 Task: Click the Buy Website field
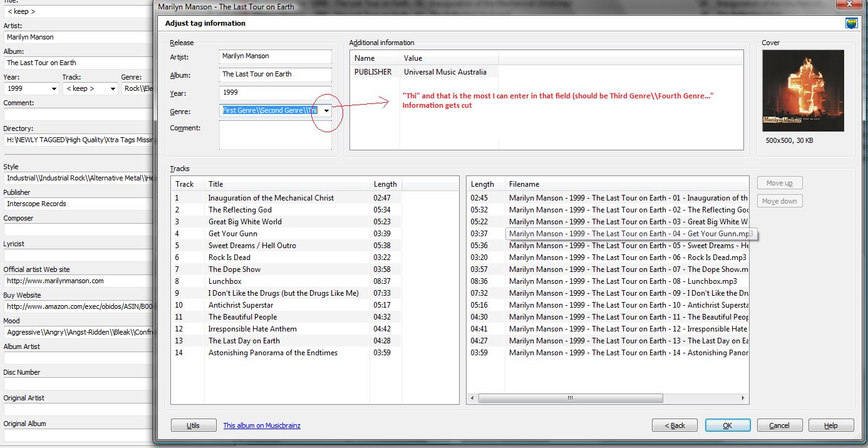point(78,306)
